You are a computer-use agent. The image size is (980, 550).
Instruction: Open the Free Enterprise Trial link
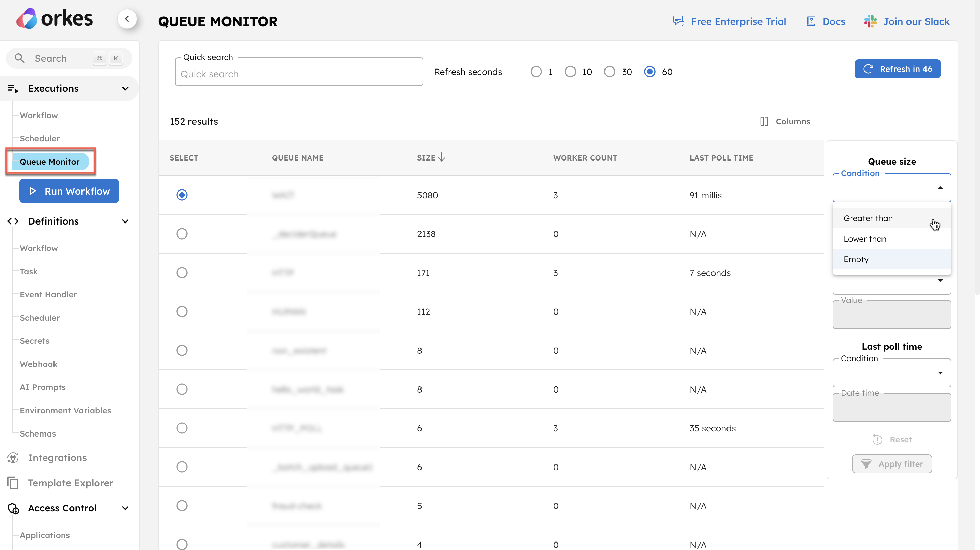[729, 21]
